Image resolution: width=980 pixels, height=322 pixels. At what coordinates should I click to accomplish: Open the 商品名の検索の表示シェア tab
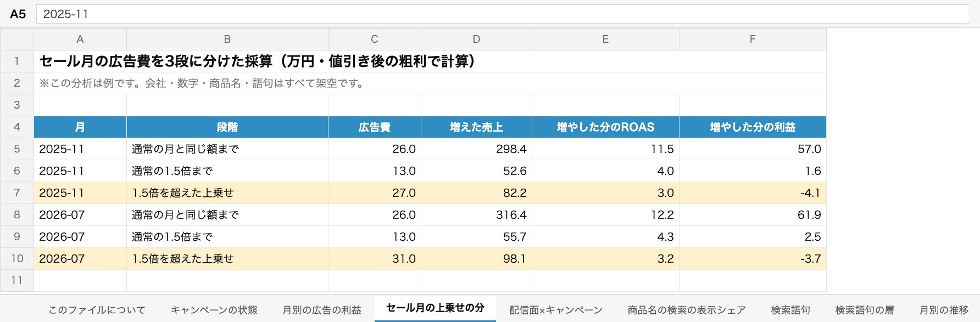click(x=687, y=310)
